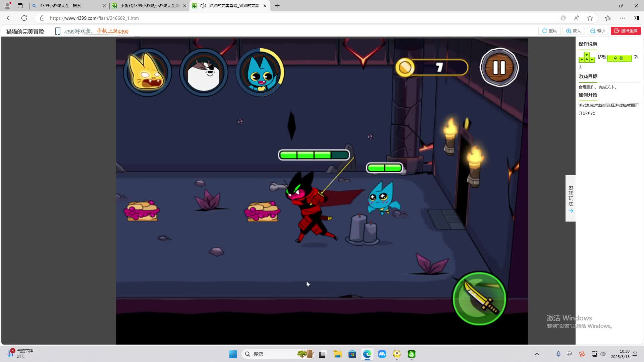Image resolution: width=644 pixels, height=362 pixels.
Task: Click the browser address bar URL
Action: tap(94, 18)
